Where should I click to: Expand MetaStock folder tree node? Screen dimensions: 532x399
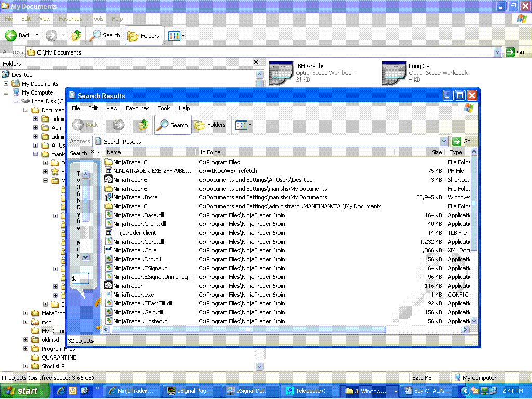(25, 313)
